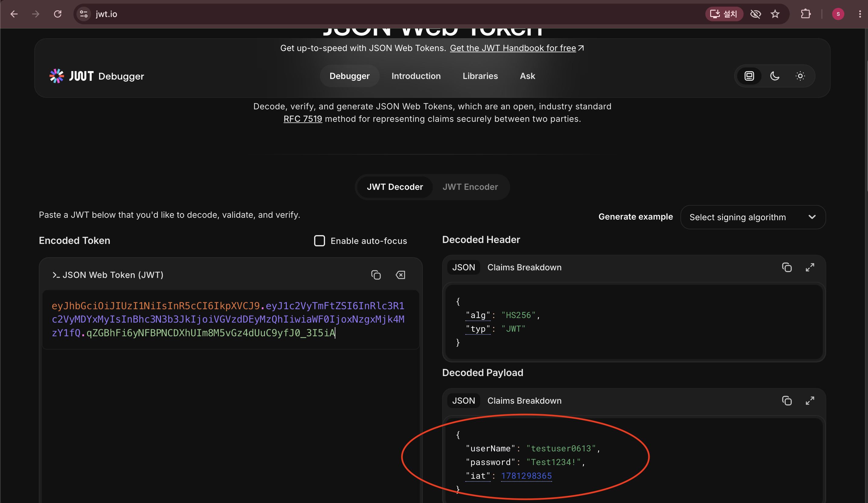Click inside the encoded token text area
The height and width of the screenshot is (503, 868).
pyautogui.click(x=231, y=320)
